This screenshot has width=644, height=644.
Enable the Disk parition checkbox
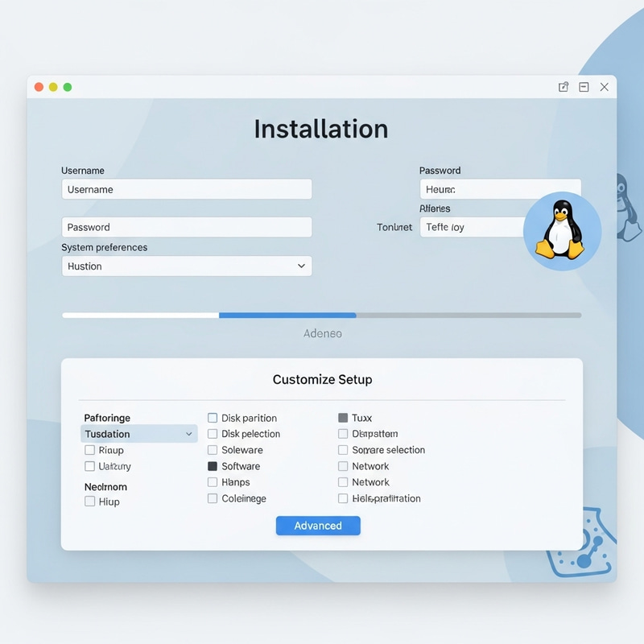(213, 418)
